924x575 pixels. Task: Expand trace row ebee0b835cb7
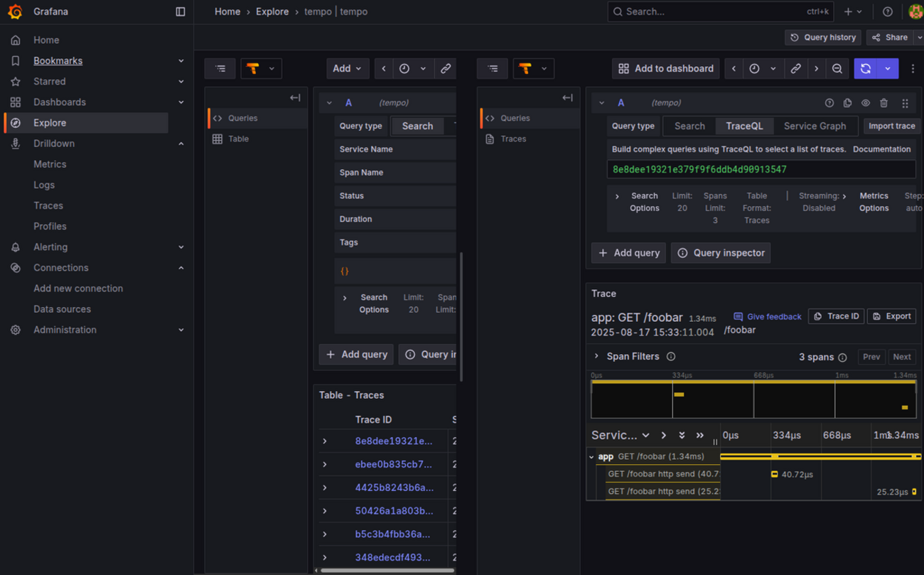(325, 465)
